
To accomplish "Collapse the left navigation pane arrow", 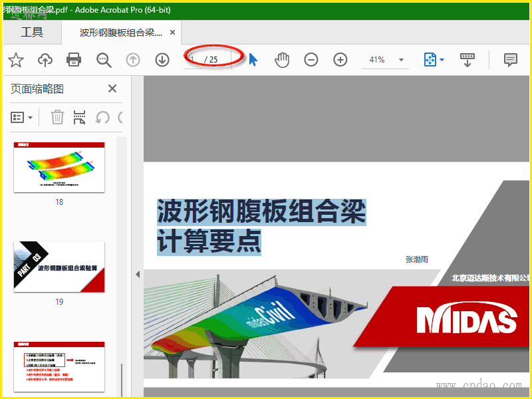I will pos(138,274).
